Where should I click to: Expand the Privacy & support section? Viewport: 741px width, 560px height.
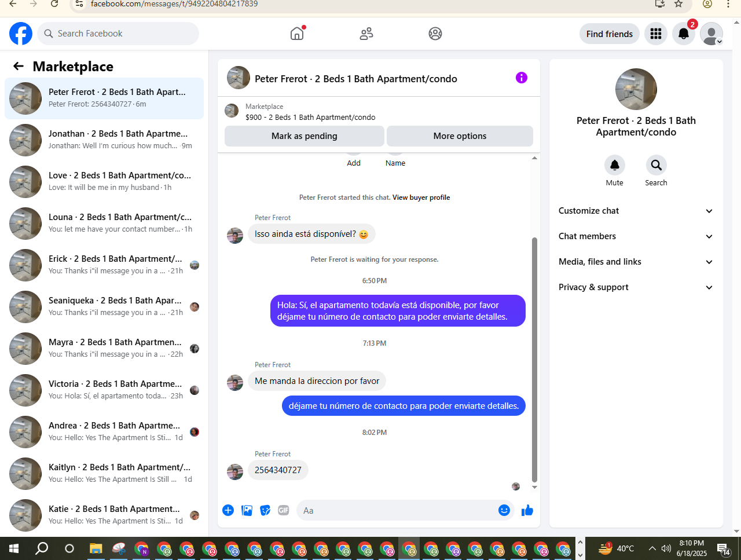point(636,287)
